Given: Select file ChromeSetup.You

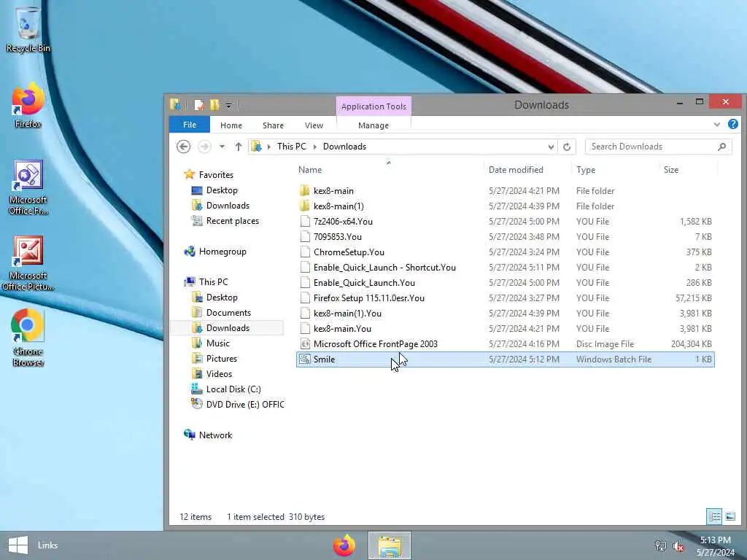Looking at the screenshot, I should (505, 252).
